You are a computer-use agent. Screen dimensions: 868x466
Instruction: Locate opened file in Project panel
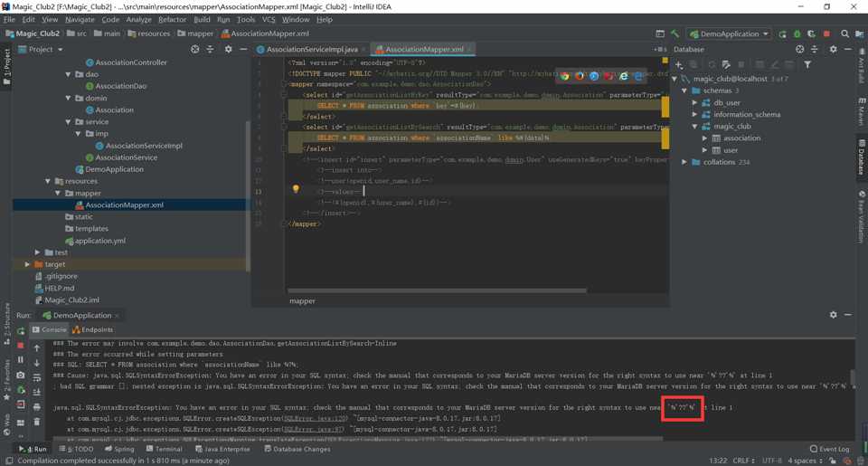(x=195, y=50)
